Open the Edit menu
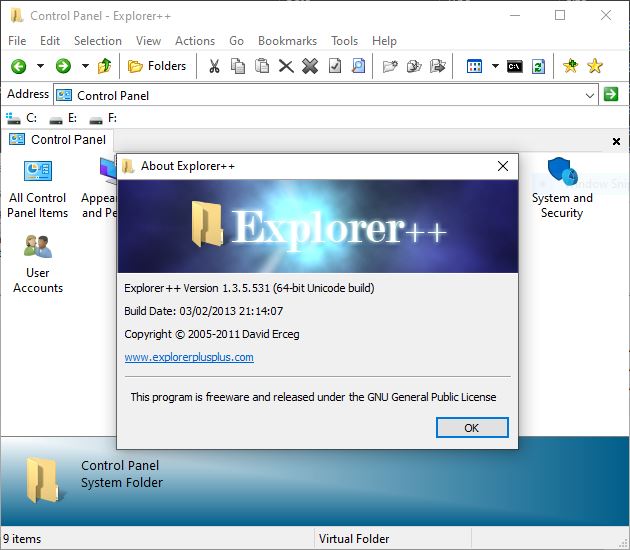This screenshot has width=630, height=550. [x=50, y=41]
